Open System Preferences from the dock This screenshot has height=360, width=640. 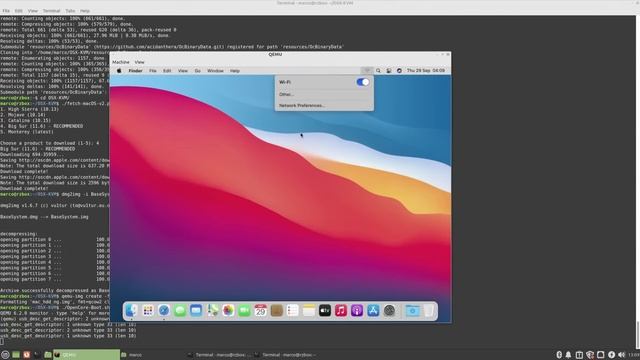[389, 311]
